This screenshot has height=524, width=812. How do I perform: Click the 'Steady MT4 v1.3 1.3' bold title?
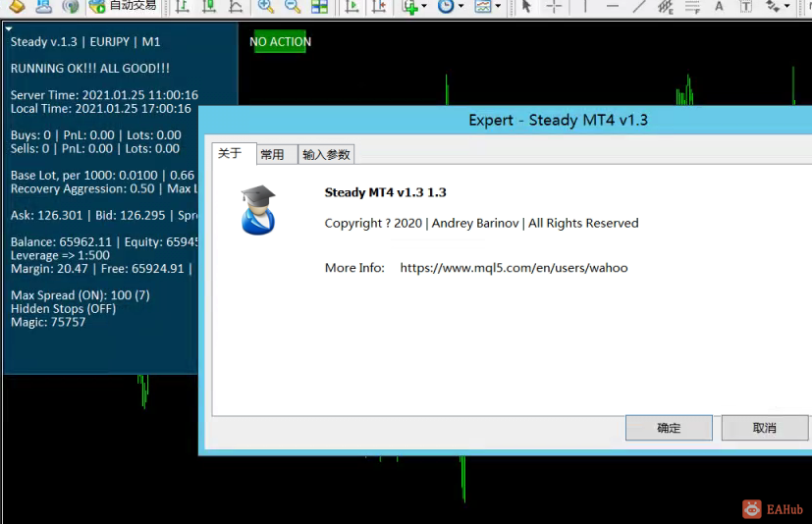385,192
